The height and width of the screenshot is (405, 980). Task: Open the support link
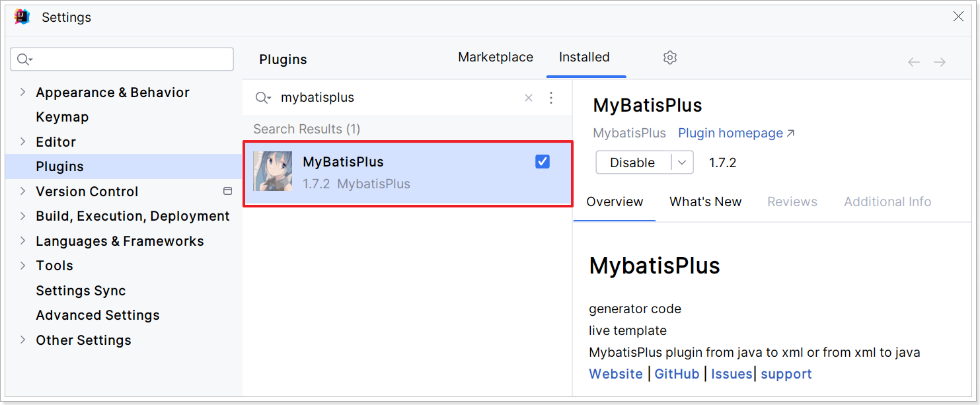(x=786, y=374)
